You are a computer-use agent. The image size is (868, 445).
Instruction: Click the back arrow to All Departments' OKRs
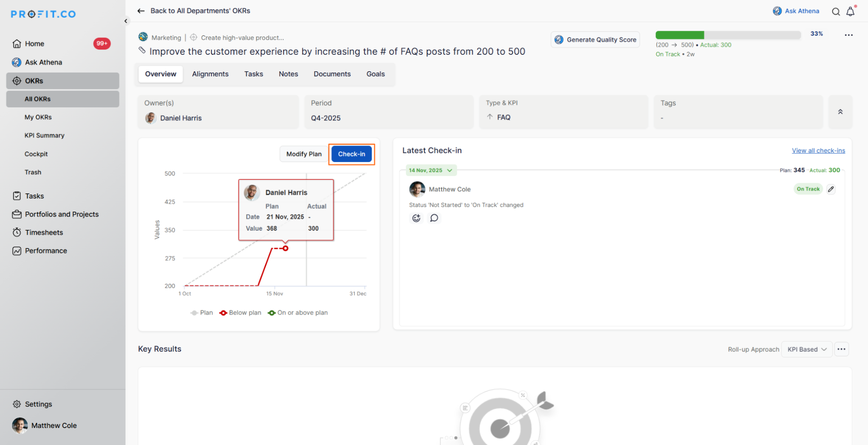coord(141,11)
